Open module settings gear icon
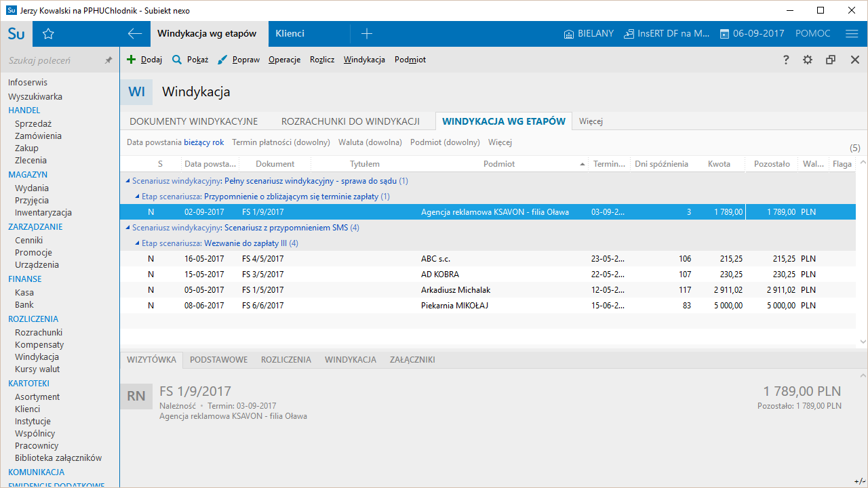Image resolution: width=868 pixels, height=488 pixels. coord(808,60)
